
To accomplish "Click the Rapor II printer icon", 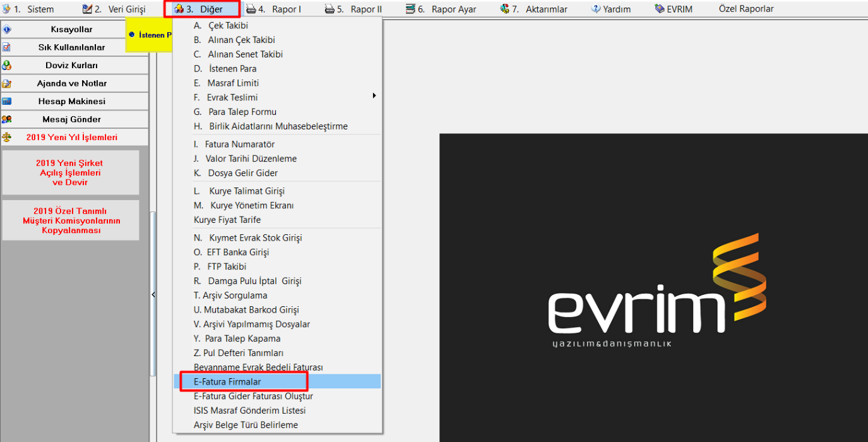I will (x=330, y=9).
